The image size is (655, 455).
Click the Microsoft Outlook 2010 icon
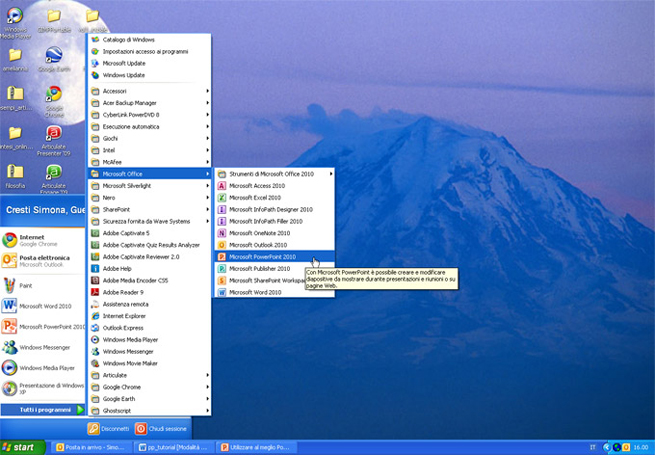222,245
